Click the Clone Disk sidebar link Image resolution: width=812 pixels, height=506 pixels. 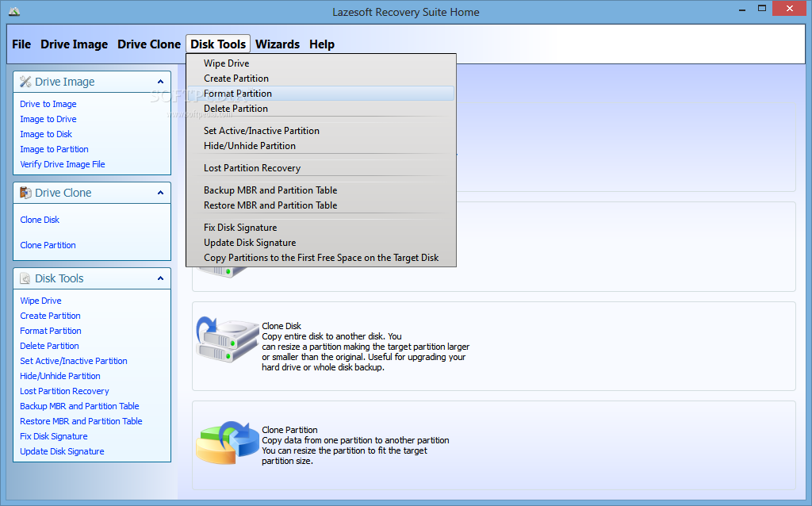40,220
